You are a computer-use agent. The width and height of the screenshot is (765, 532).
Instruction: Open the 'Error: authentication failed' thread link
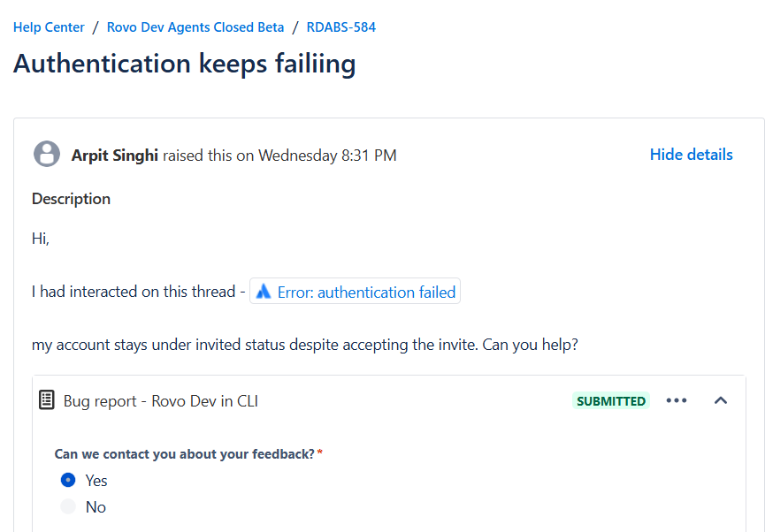[355, 292]
